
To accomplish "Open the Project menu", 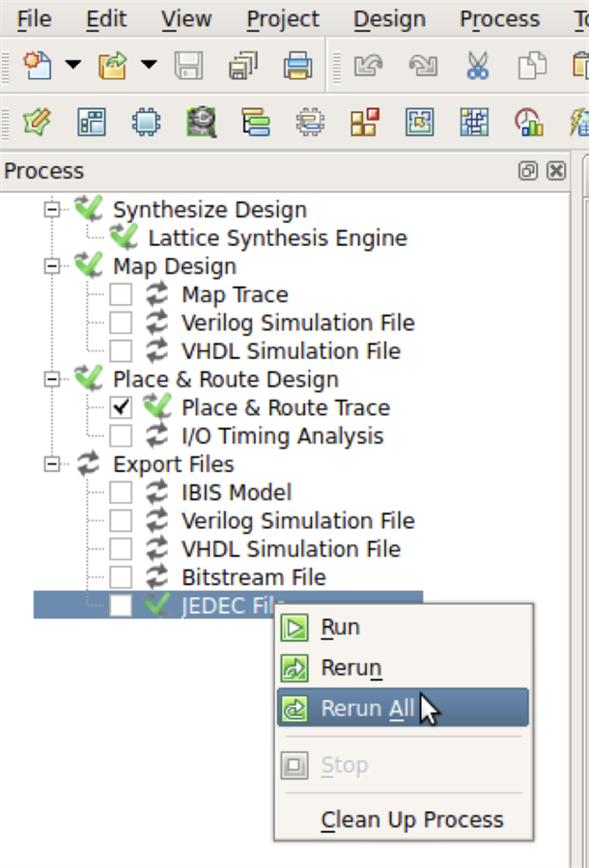I will pyautogui.click(x=282, y=19).
